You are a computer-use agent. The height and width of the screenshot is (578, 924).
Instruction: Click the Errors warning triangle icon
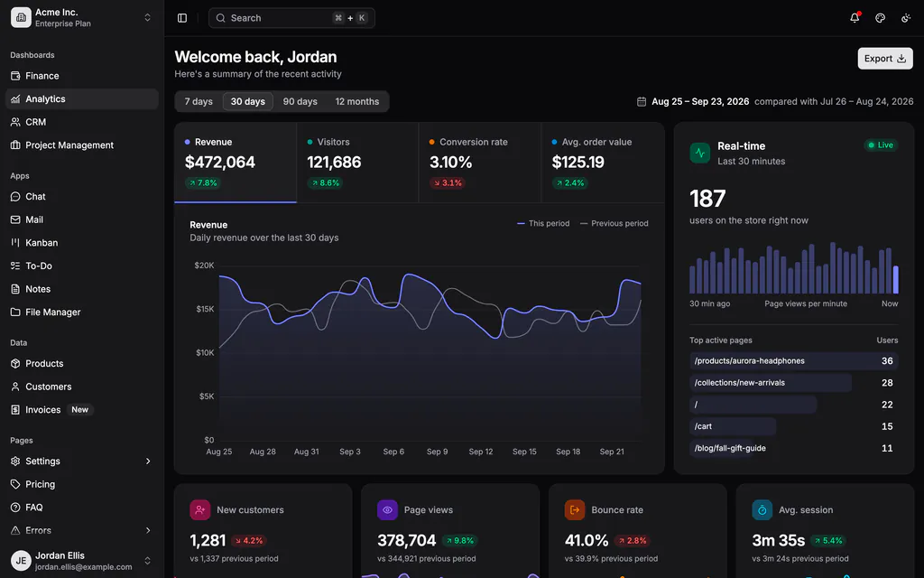(15, 530)
